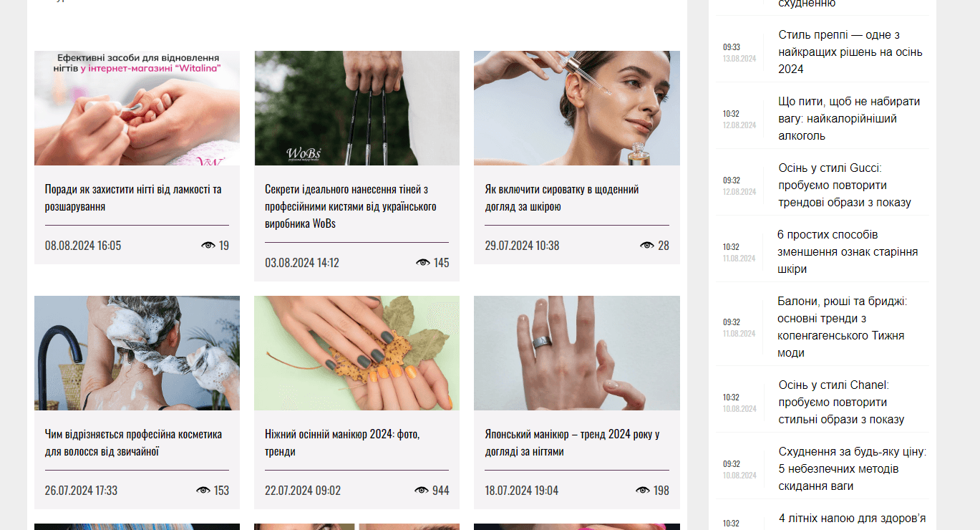980x530 pixels.
Task: Click the date '29.07.2024 10:38'
Action: tap(522, 246)
